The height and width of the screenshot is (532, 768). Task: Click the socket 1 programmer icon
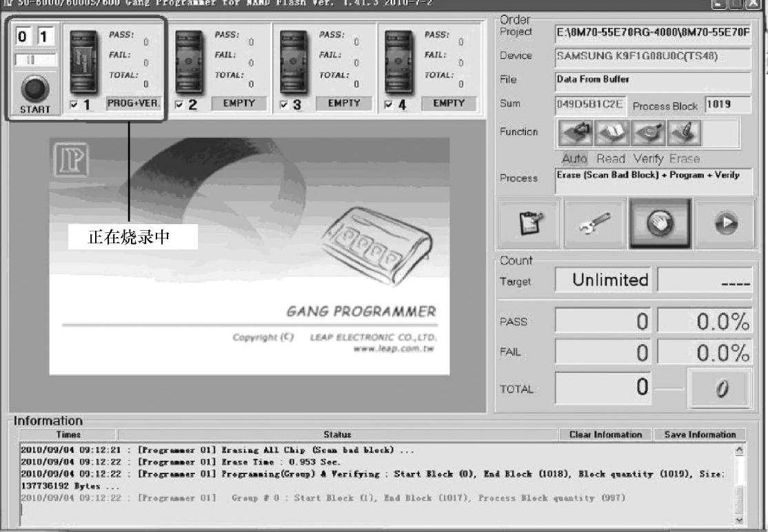(83, 61)
